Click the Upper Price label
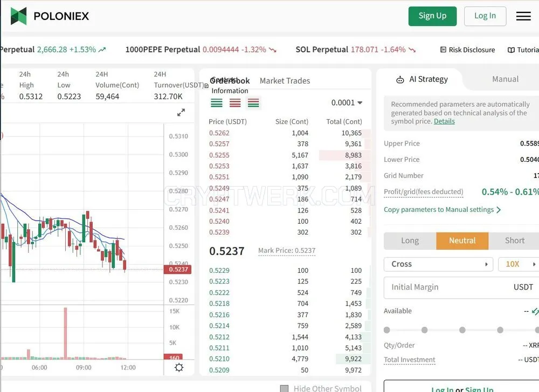Screen dimensions: 539x392 tap(402, 143)
